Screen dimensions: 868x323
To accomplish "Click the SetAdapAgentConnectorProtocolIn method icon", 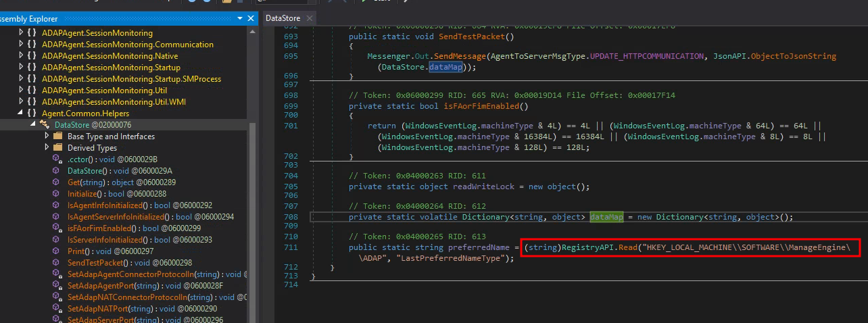I will point(57,274).
